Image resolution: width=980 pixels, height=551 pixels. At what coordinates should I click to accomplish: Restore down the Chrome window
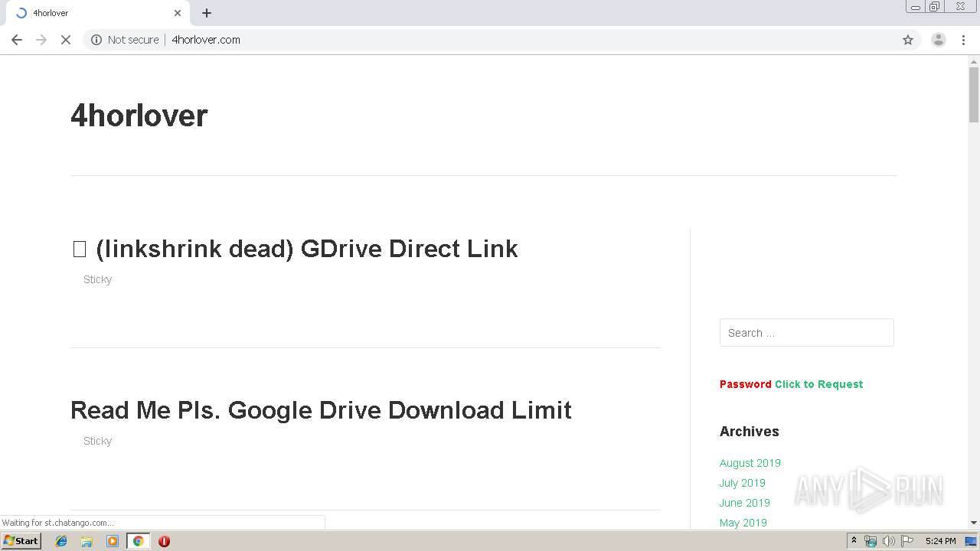pos(935,7)
